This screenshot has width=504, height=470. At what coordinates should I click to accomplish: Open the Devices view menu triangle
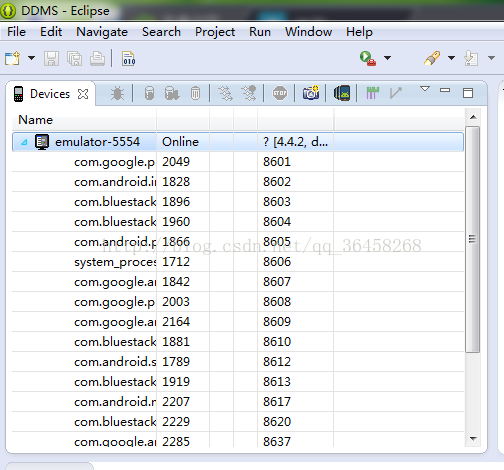point(425,89)
